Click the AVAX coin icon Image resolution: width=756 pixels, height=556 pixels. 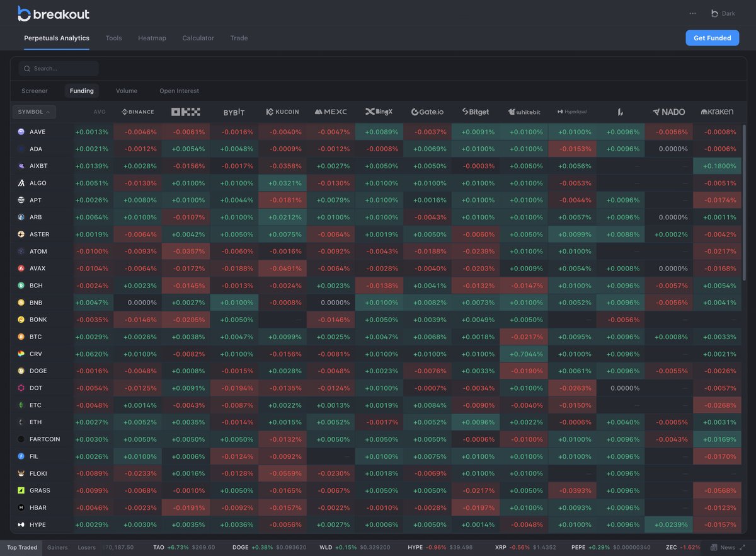(x=21, y=268)
